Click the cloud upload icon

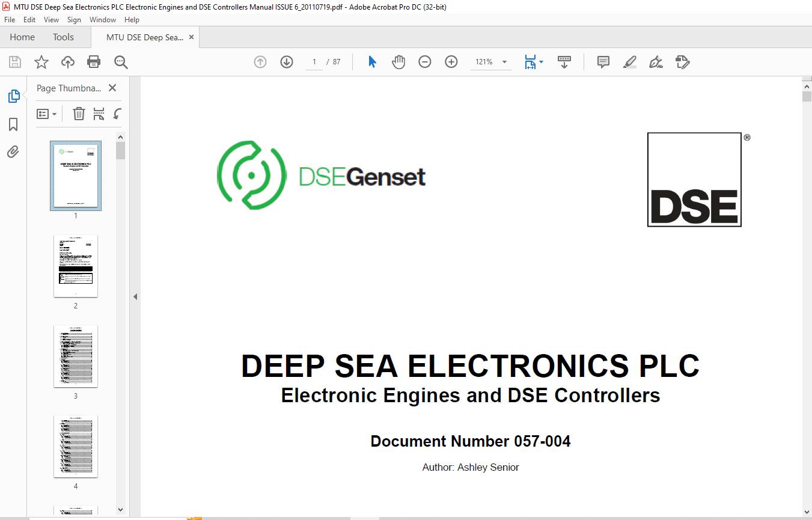tap(68, 62)
